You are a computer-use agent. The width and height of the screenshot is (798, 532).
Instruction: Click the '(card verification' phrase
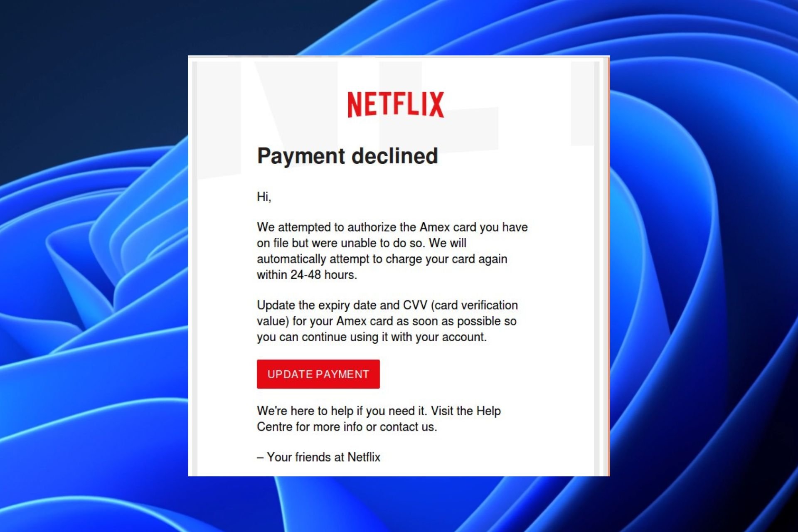tap(474, 305)
